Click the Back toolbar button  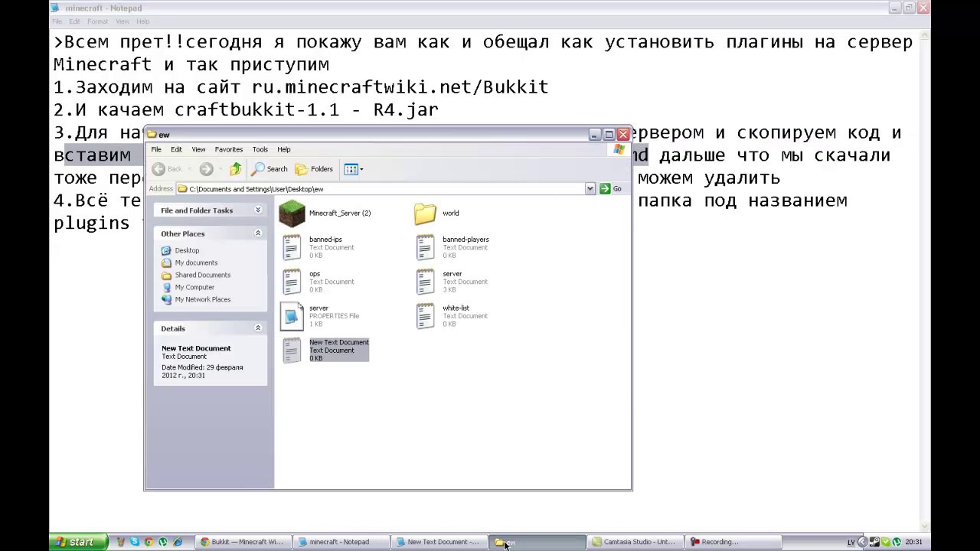pyautogui.click(x=168, y=169)
